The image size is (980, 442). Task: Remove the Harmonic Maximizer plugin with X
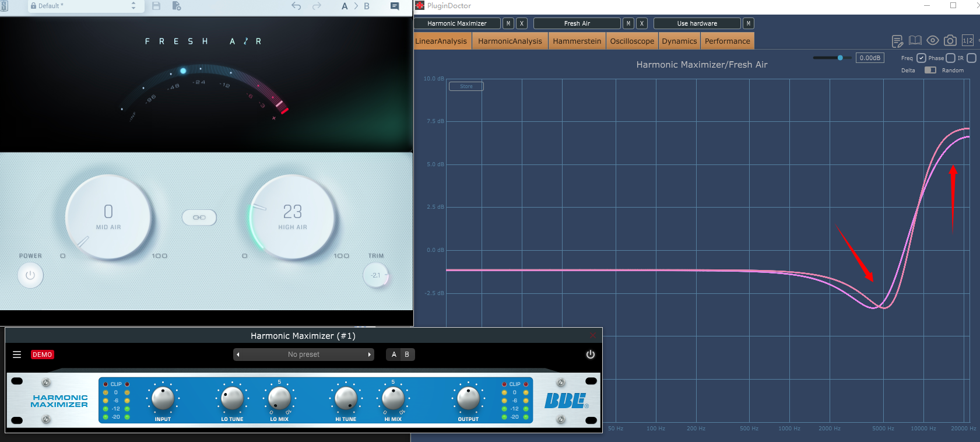pyautogui.click(x=522, y=23)
